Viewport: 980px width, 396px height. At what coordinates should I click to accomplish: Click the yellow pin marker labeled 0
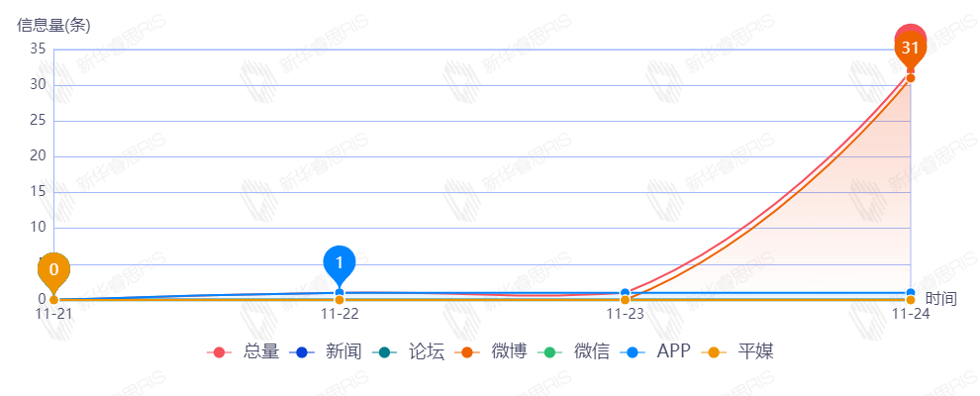pyautogui.click(x=53, y=269)
